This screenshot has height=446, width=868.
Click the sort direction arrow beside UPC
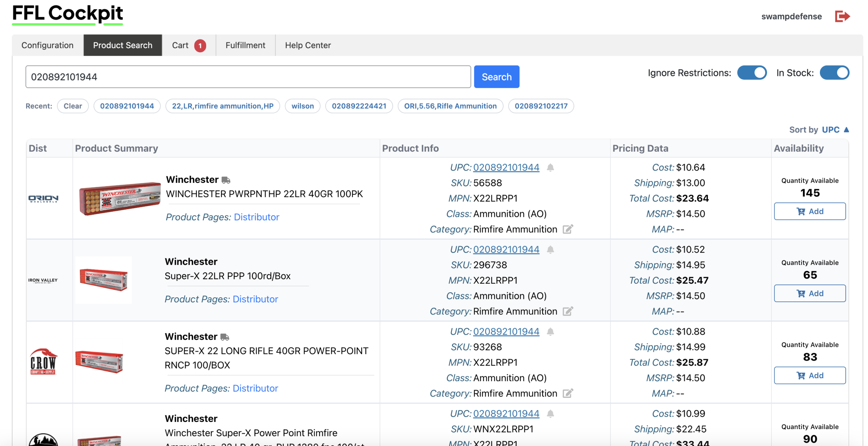click(x=846, y=130)
